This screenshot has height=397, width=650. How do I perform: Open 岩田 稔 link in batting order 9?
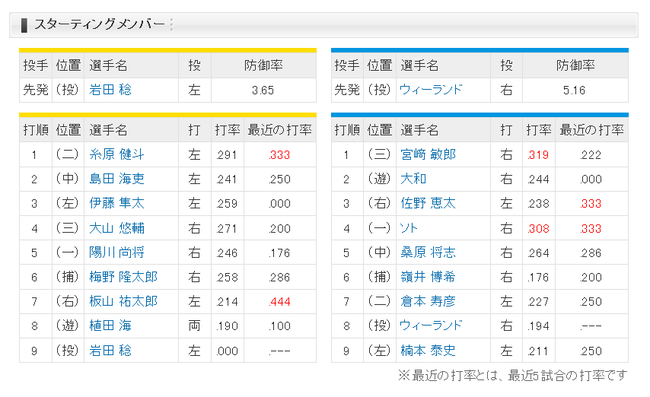(x=110, y=351)
